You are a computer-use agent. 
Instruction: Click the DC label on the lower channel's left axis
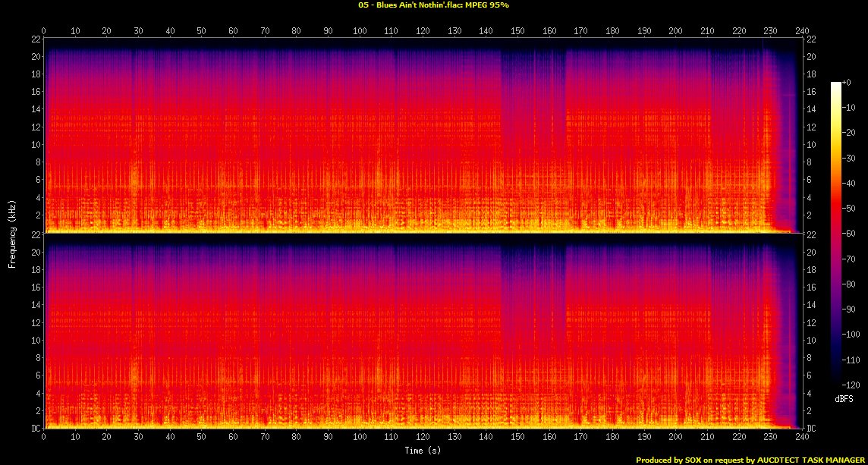[x=36, y=429]
